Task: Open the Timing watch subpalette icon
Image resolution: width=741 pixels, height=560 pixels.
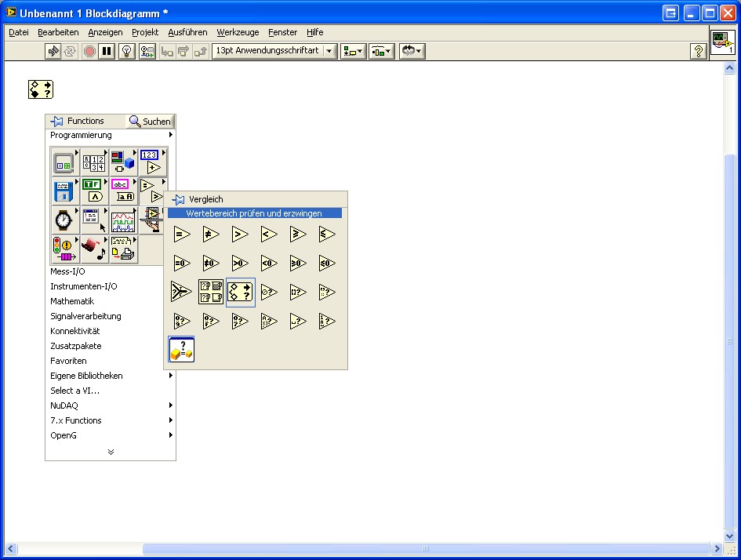Action: pos(64,220)
